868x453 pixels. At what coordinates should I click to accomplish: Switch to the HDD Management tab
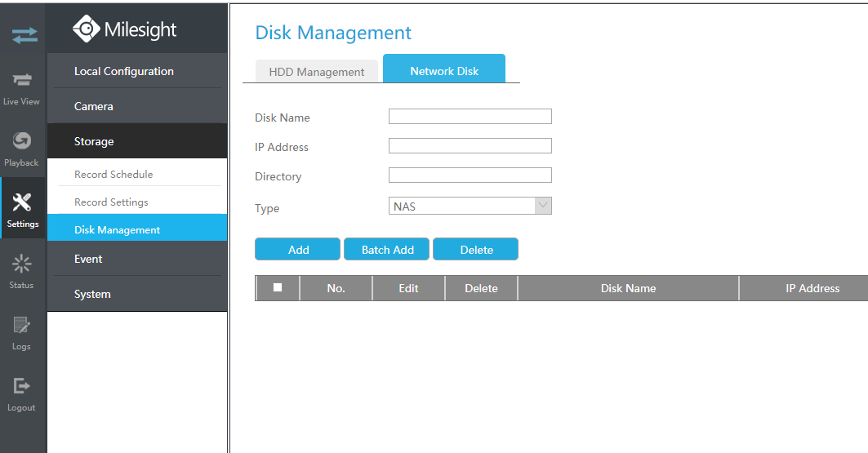pyautogui.click(x=316, y=72)
